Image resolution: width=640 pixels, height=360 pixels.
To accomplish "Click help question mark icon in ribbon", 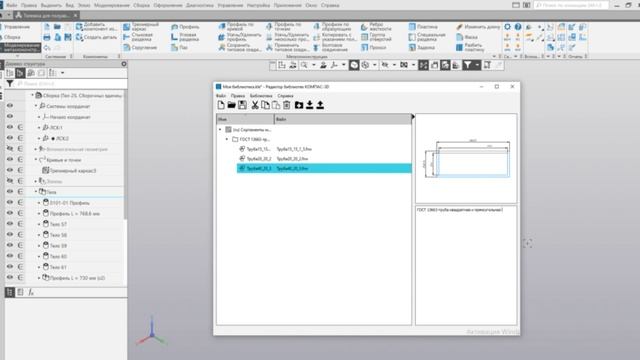I will coord(518,27).
